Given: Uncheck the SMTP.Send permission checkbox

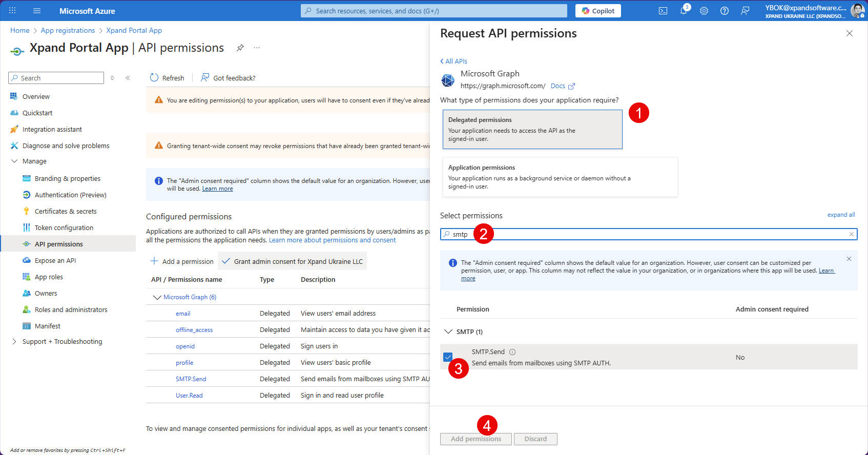Looking at the screenshot, I should coord(448,357).
